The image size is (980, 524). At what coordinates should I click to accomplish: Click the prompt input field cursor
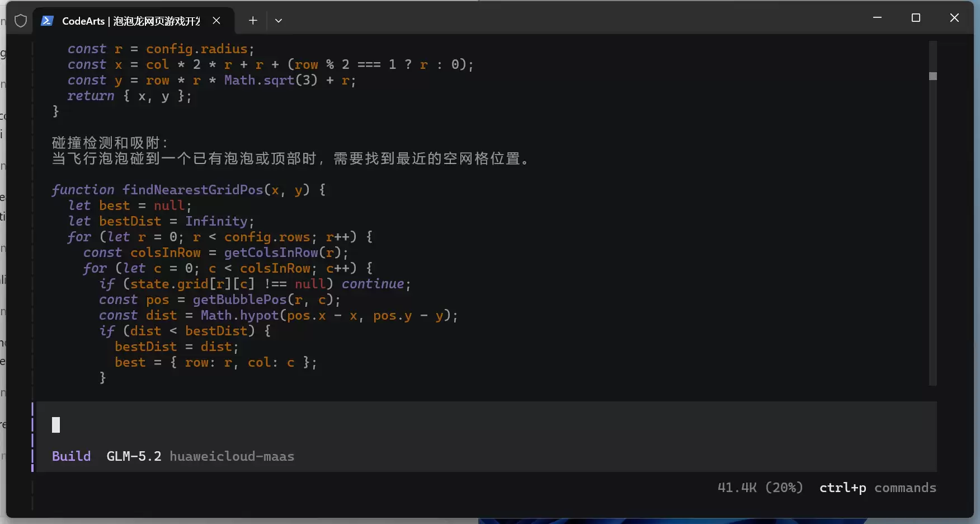pos(56,425)
